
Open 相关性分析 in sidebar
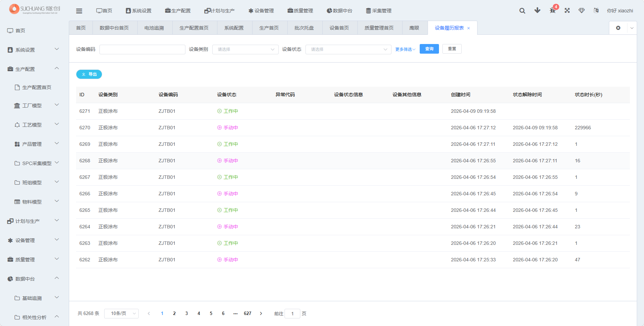(x=34, y=317)
